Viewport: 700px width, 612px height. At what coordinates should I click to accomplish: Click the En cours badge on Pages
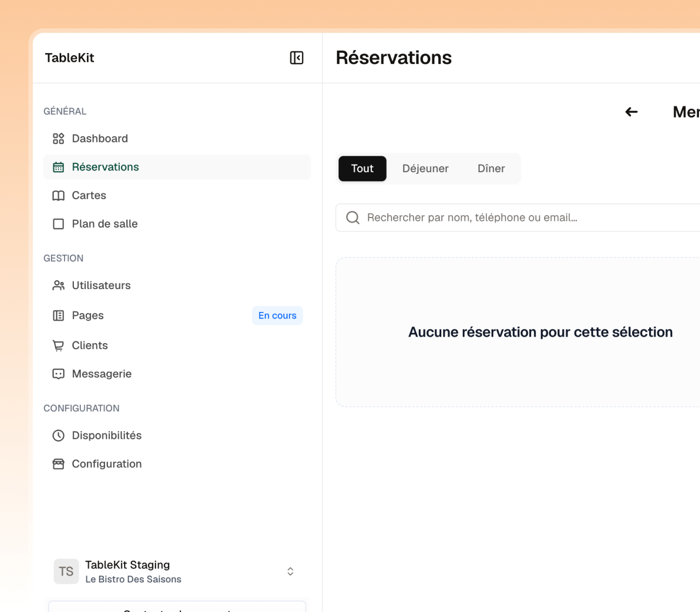(x=277, y=315)
